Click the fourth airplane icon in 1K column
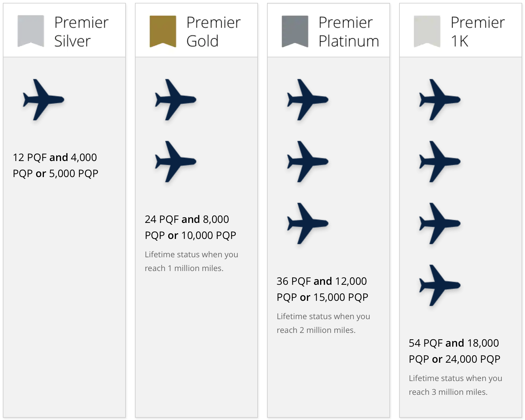The image size is (525, 420). (440, 285)
